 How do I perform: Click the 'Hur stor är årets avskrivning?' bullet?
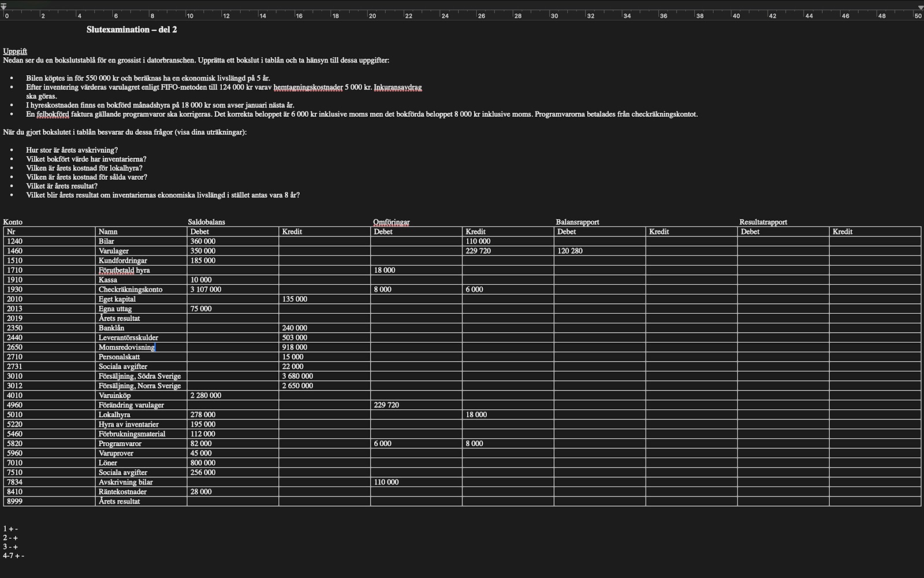pos(72,150)
